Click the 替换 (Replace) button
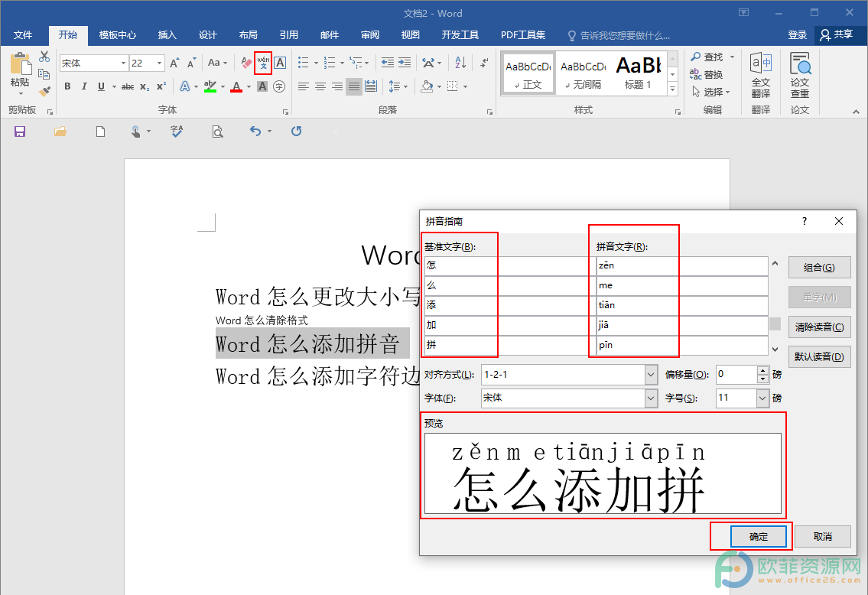The image size is (868, 595). tap(707, 74)
